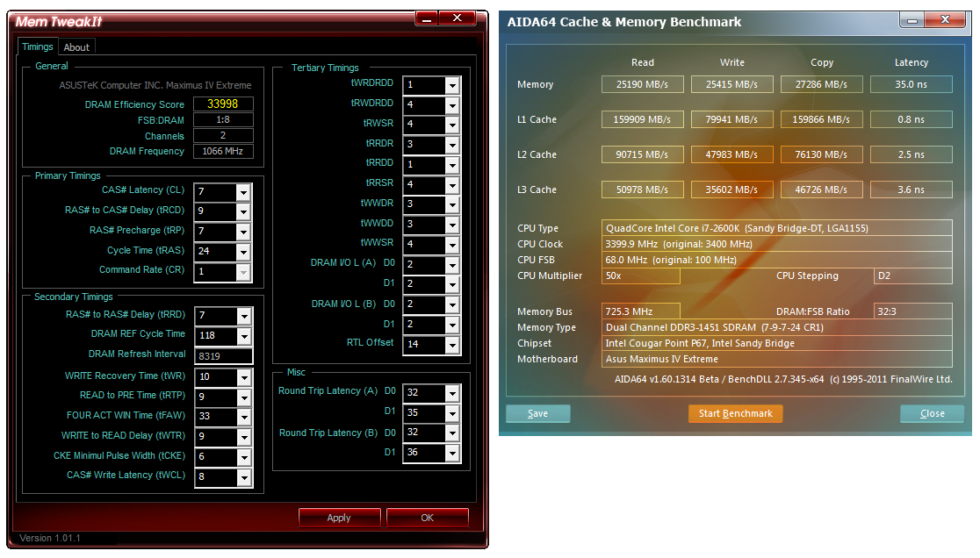Image resolution: width=980 pixels, height=558 pixels.
Task: Open Round Trip Latency (A) D0 dropdown
Action: pos(452,393)
